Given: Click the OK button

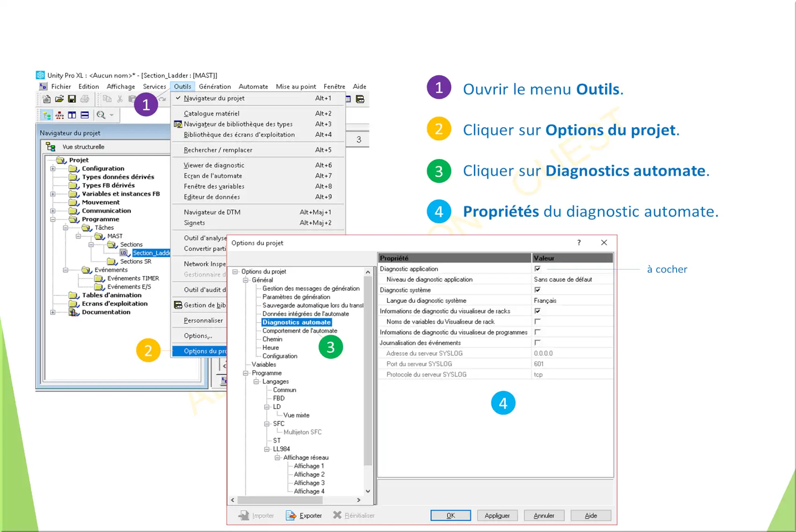Looking at the screenshot, I should tap(450, 516).
